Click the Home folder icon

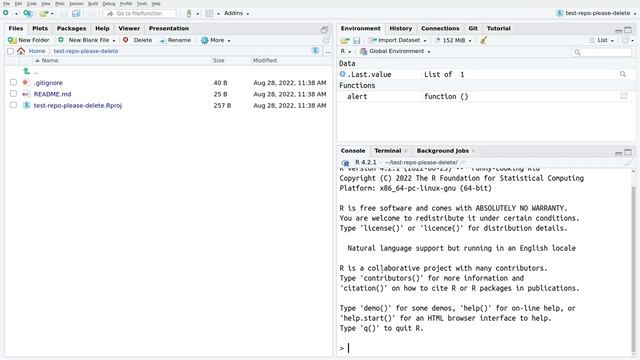click(21, 51)
